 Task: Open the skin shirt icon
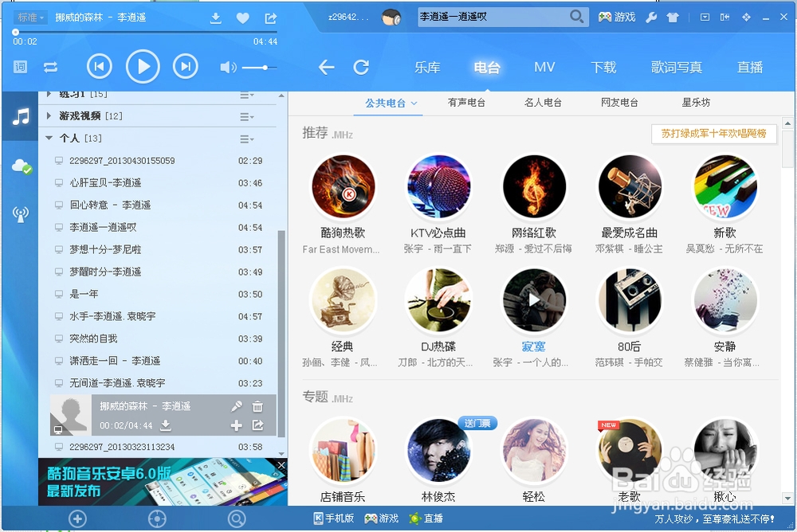[673, 18]
